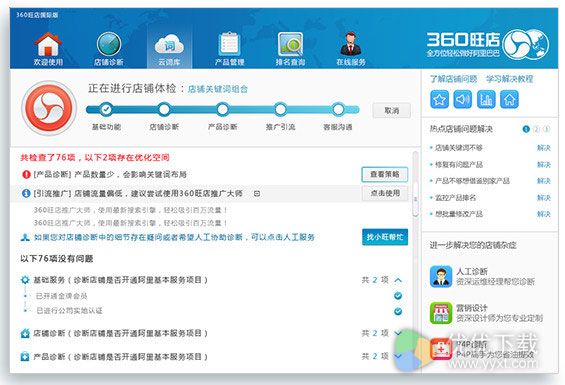Click the 客服沟通 progress step node
565x385 pixels.
click(x=338, y=109)
